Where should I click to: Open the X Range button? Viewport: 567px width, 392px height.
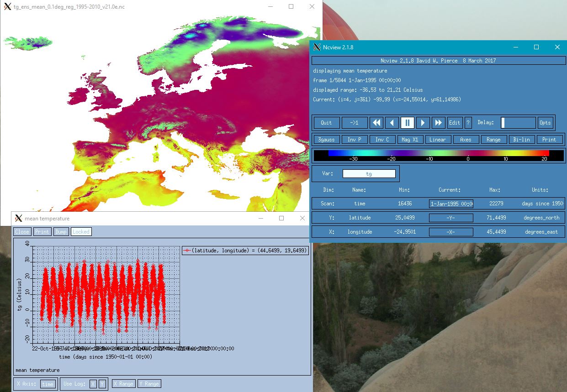(123, 384)
